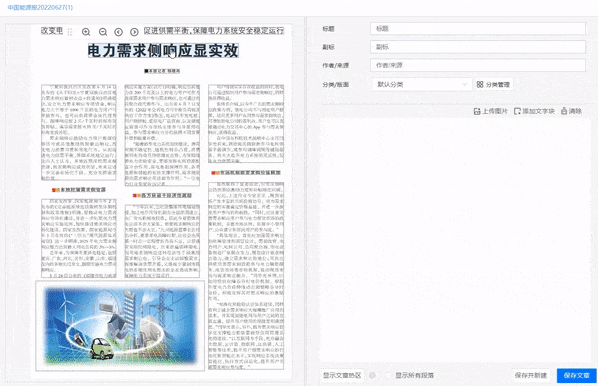598x386 pixels.
Task: Click the 副标 subtitle input field
Action: 477,47
